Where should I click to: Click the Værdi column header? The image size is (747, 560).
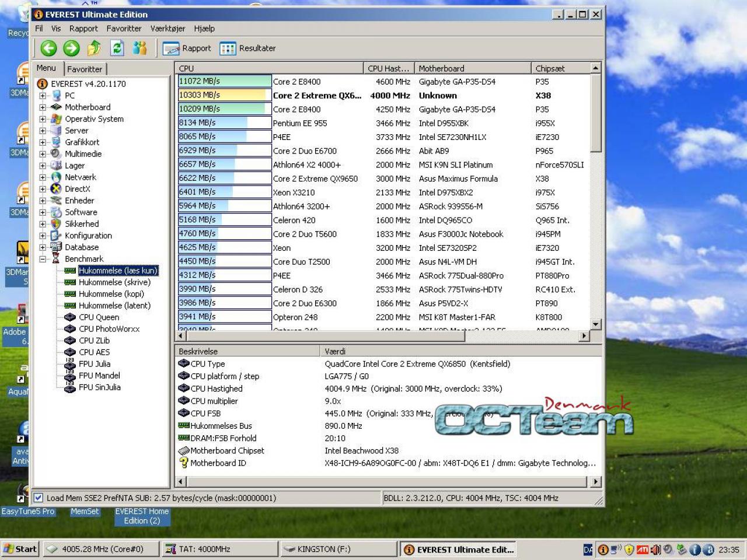(461, 352)
